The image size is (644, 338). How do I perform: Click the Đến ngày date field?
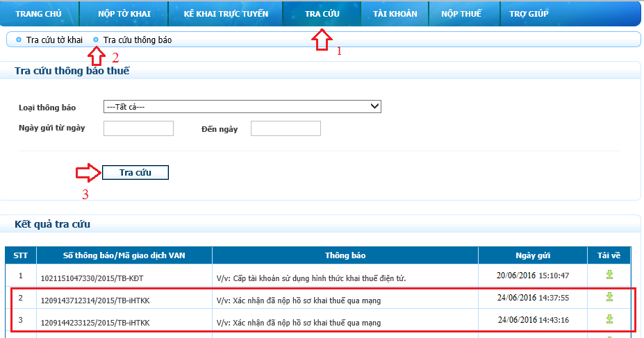click(286, 128)
